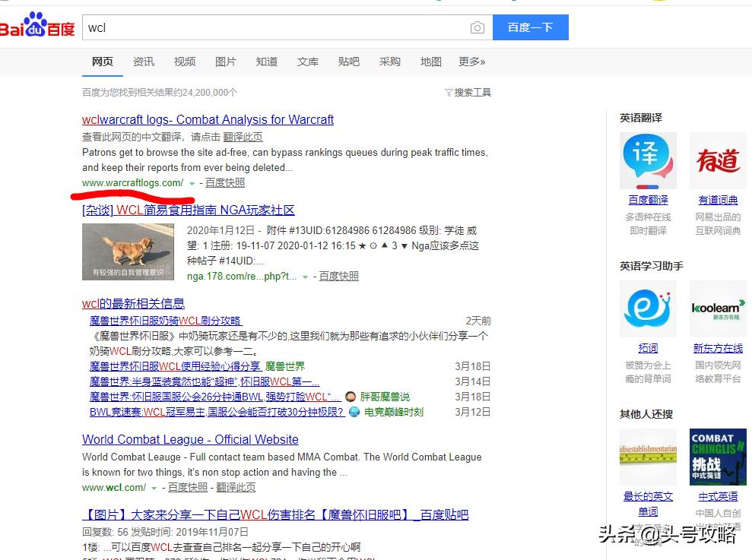Open 魔兽世界怀旧服WCL使用经验心得分享 link

pos(176,366)
